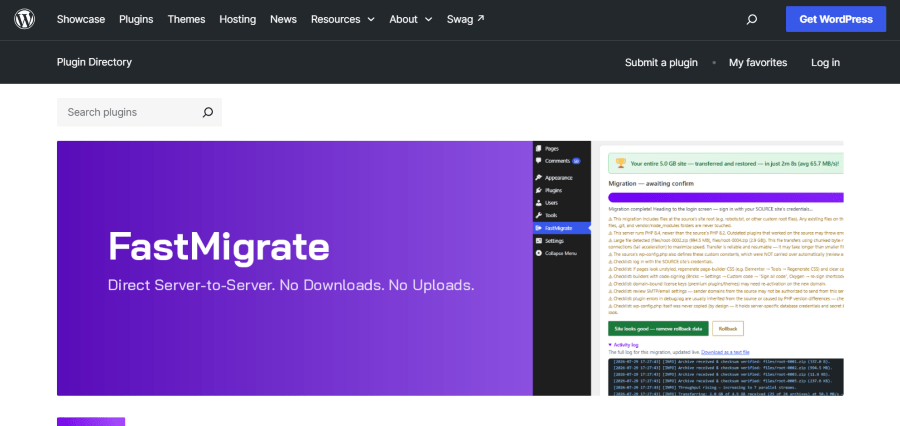Click 'Migration — awaiting confirm' heading

651,184
